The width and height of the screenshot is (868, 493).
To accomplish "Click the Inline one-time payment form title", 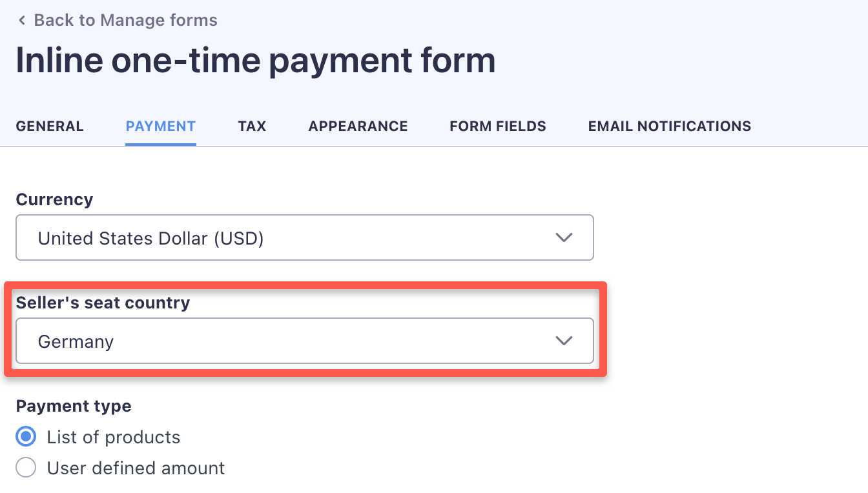I will point(256,60).
